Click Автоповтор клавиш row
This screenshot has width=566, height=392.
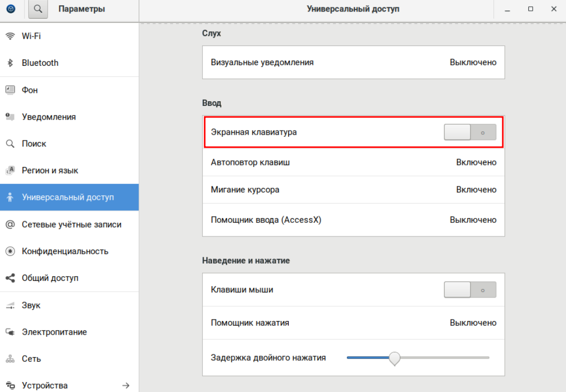(353, 162)
